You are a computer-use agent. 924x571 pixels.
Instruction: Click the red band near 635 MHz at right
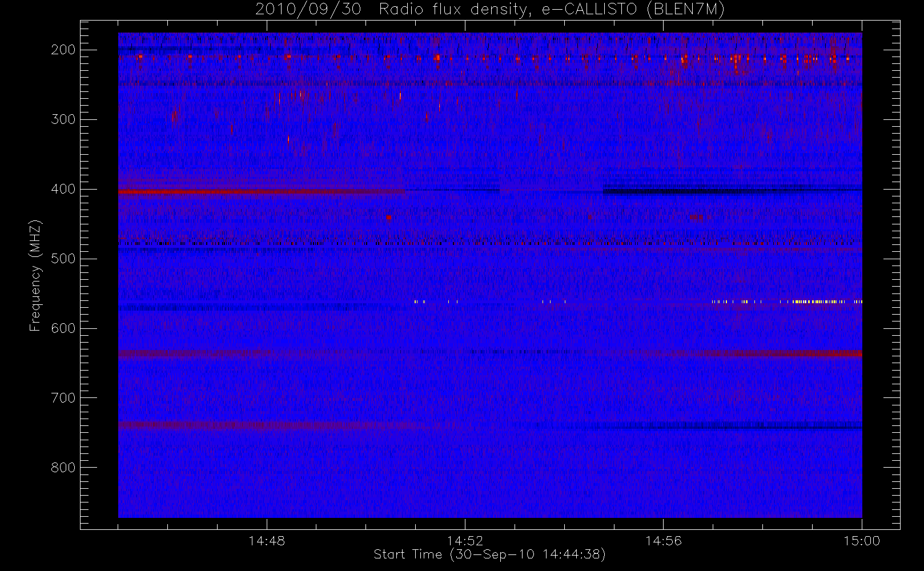(782, 353)
